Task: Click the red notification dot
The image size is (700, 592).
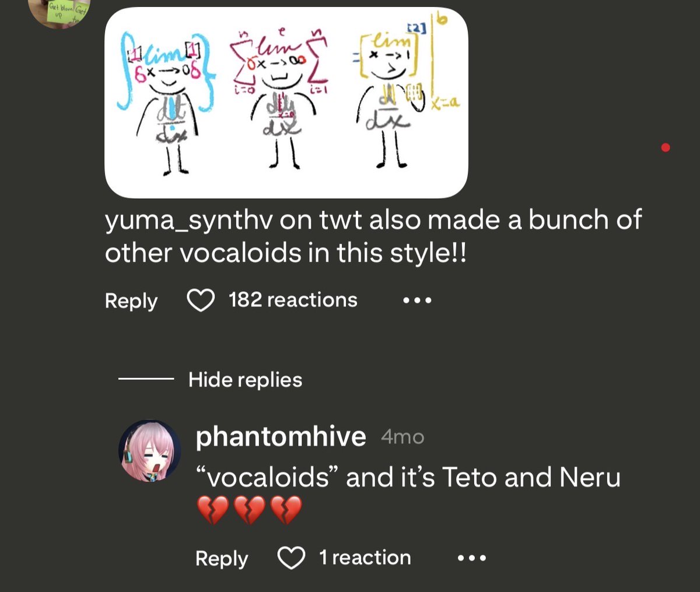Action: 666,148
